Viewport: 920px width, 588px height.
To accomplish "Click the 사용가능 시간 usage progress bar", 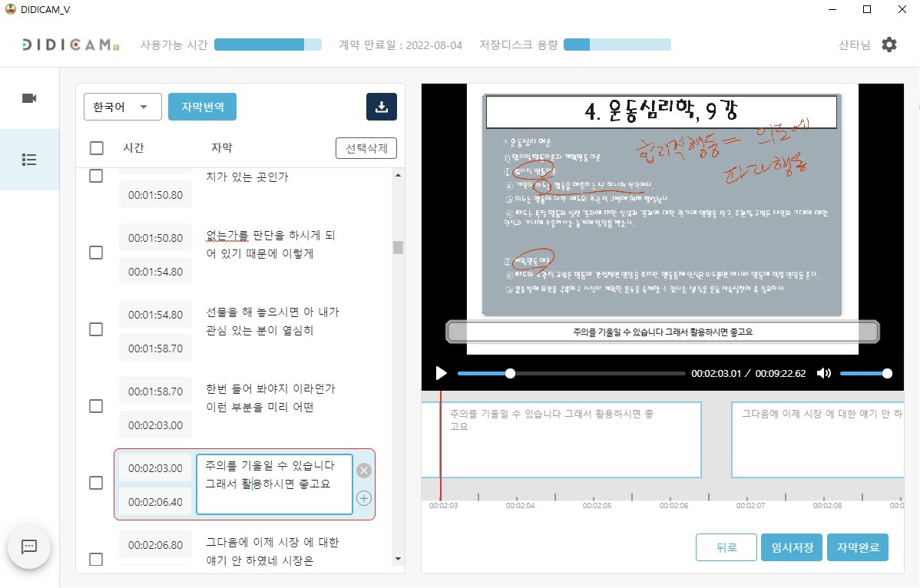I will [267, 45].
